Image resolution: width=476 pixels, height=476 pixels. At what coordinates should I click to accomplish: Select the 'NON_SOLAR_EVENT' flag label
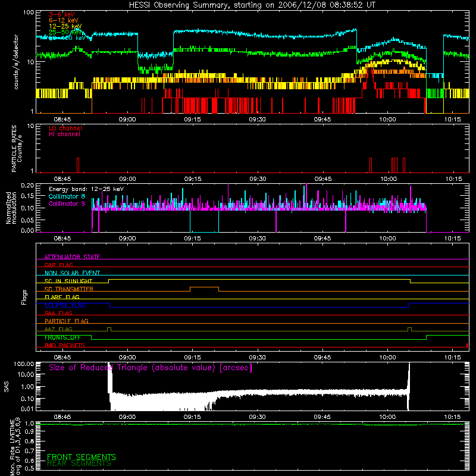[x=72, y=273]
